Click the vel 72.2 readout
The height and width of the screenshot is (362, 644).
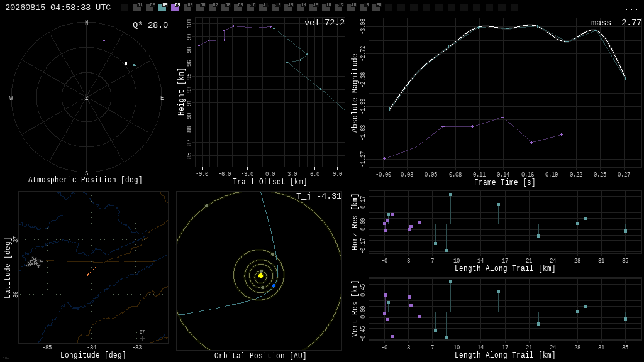(x=325, y=23)
